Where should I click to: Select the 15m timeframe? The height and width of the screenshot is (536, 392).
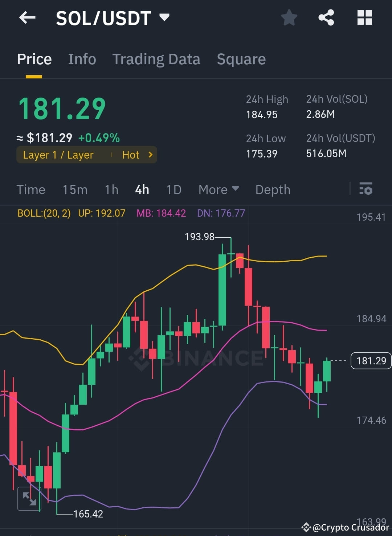(75, 189)
